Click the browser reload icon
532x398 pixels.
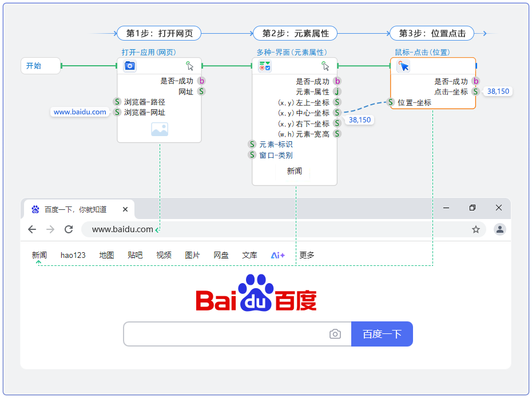coord(69,229)
